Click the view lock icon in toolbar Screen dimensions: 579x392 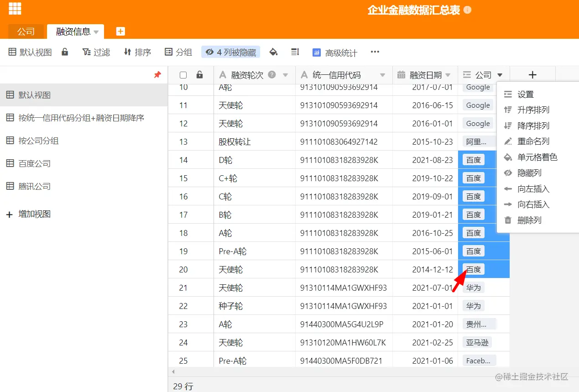(65, 52)
